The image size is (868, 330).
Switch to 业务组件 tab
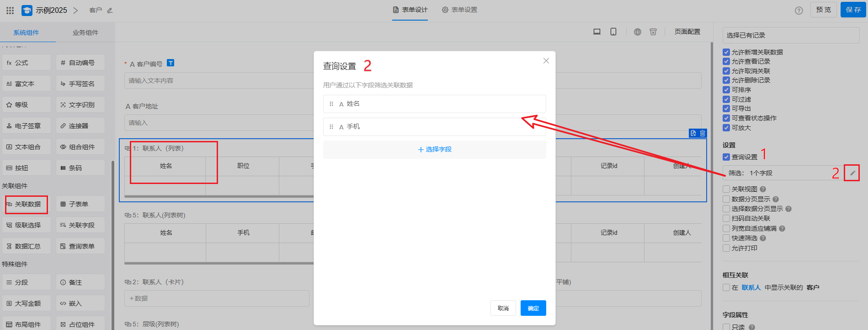pos(85,32)
